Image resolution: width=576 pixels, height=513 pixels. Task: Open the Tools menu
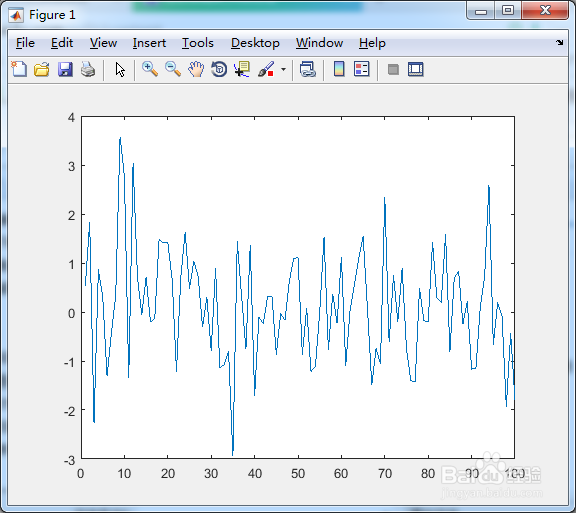[x=198, y=43]
